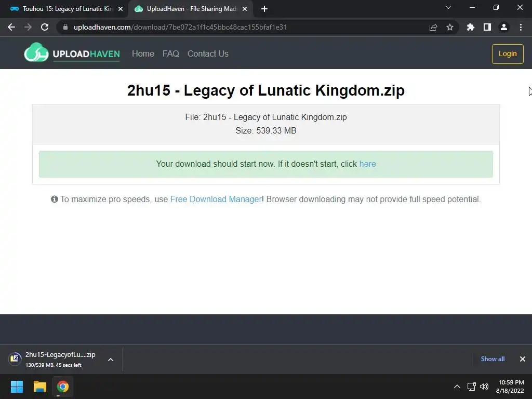Screen dimensions: 532x399
Task: Open the Extensions puzzle icon
Action: point(471,27)
